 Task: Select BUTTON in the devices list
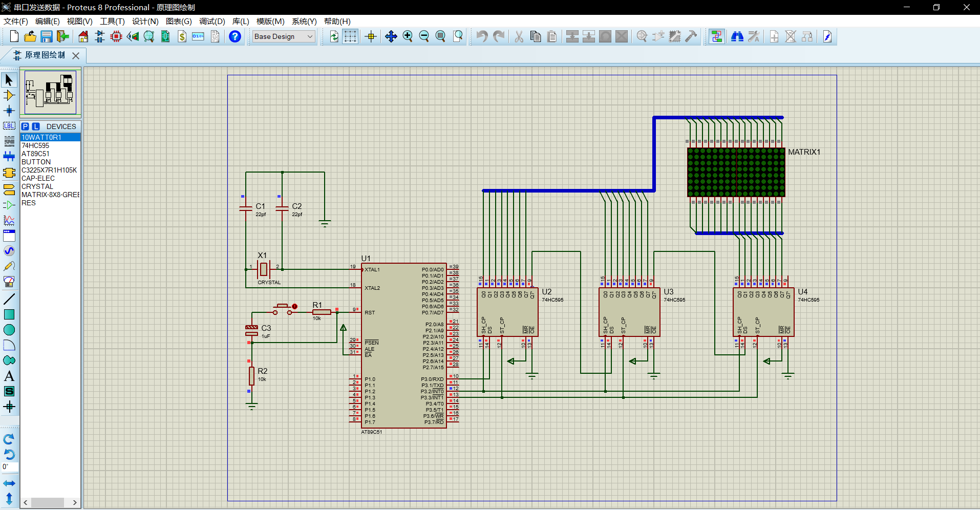50,162
